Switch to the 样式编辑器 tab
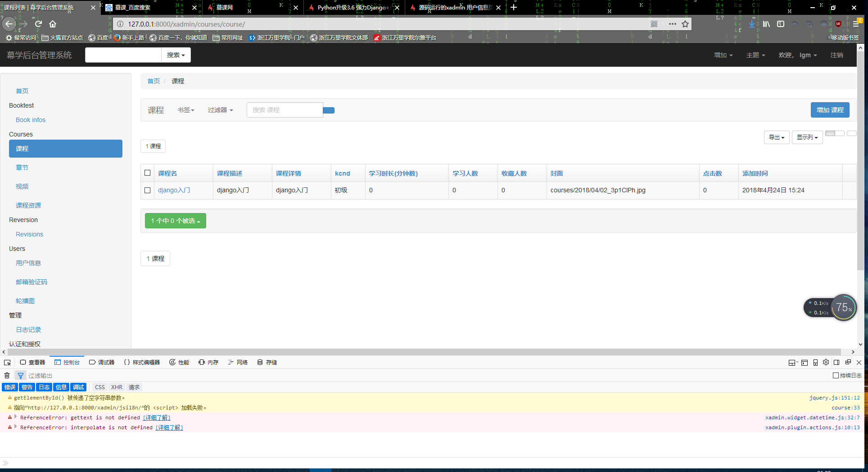This screenshot has height=472, width=868. point(142,363)
